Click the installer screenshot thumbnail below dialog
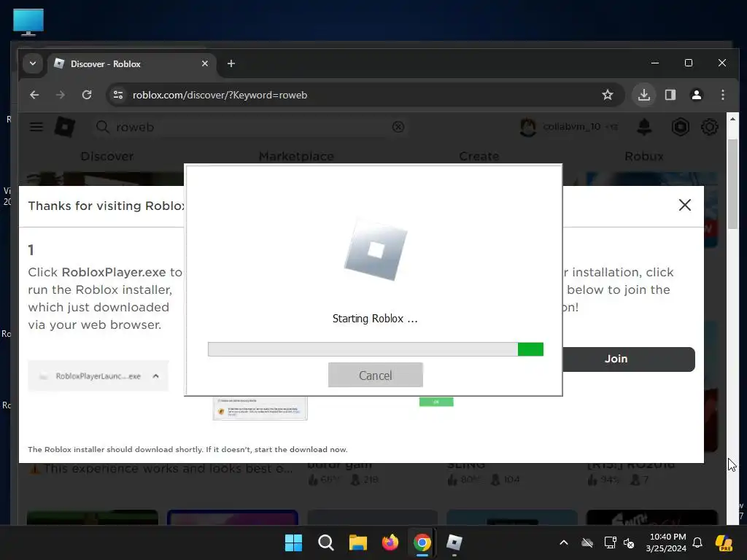 point(260,408)
